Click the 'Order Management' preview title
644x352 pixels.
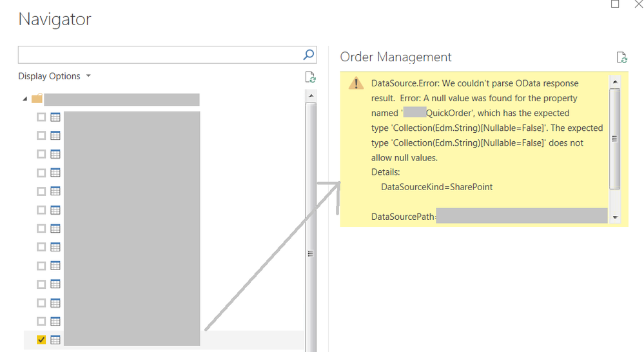[396, 57]
